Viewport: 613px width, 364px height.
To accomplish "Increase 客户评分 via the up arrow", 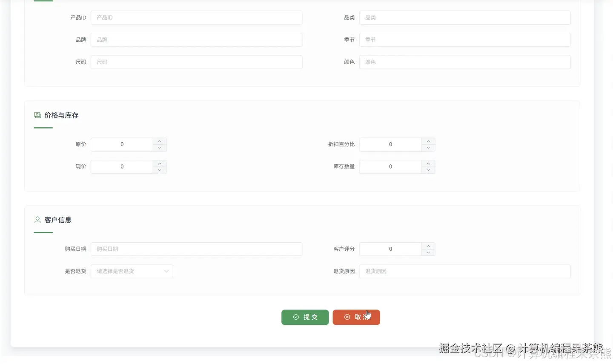I will 428,246.
